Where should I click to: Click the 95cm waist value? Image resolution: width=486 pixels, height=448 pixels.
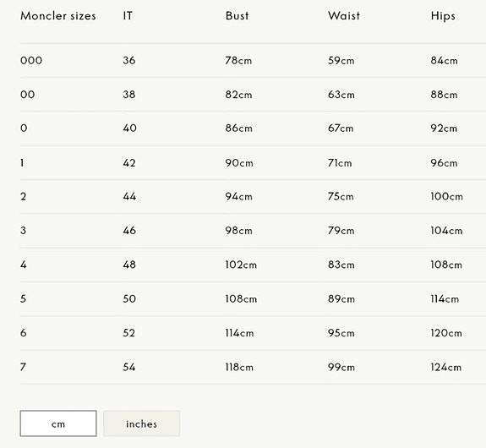click(x=341, y=333)
